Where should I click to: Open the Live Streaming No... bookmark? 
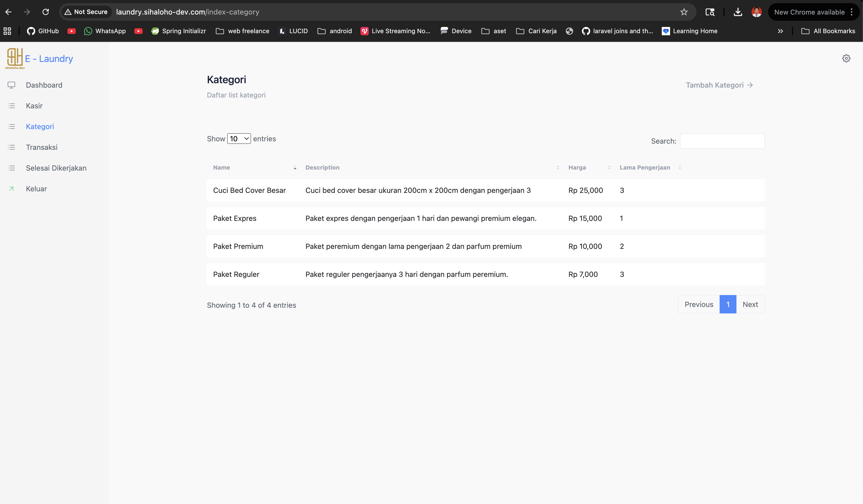point(395,31)
